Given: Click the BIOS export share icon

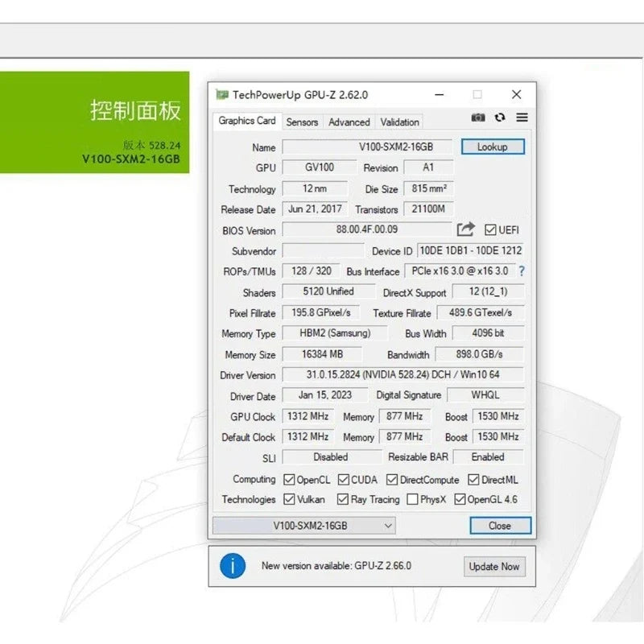Looking at the screenshot, I should click(x=466, y=229).
